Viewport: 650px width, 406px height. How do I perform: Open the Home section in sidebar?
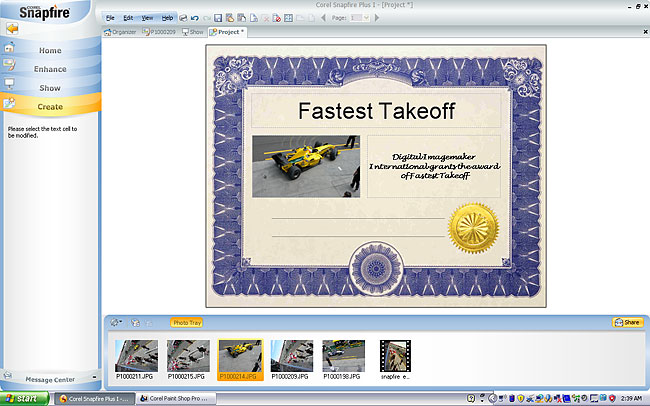50,50
